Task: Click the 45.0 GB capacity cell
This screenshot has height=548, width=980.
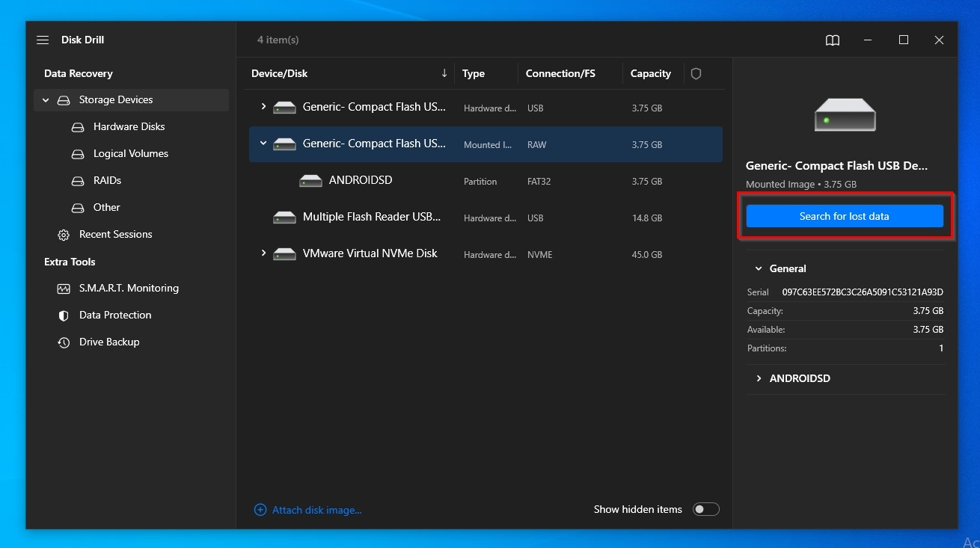Action: point(647,255)
